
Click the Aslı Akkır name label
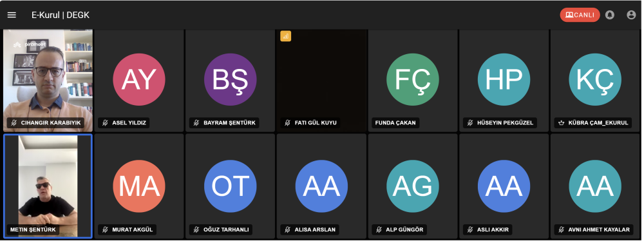pos(489,229)
